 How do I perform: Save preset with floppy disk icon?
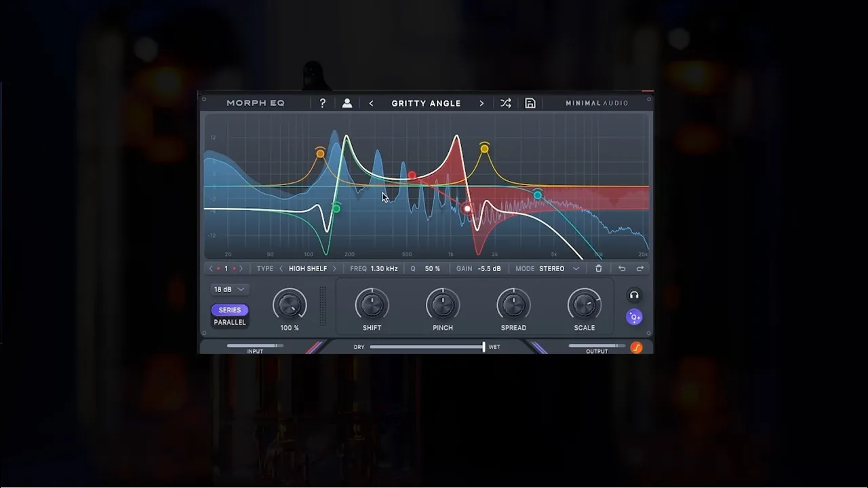click(x=530, y=103)
